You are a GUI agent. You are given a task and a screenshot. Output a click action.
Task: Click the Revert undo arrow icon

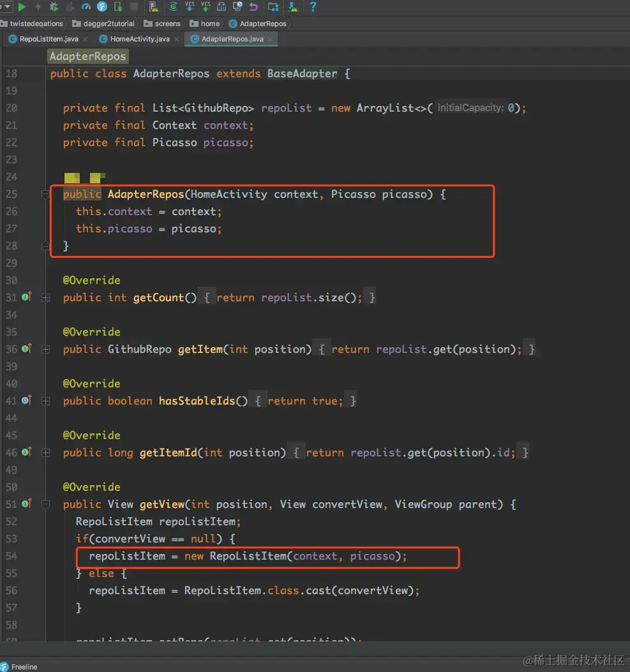click(x=253, y=6)
